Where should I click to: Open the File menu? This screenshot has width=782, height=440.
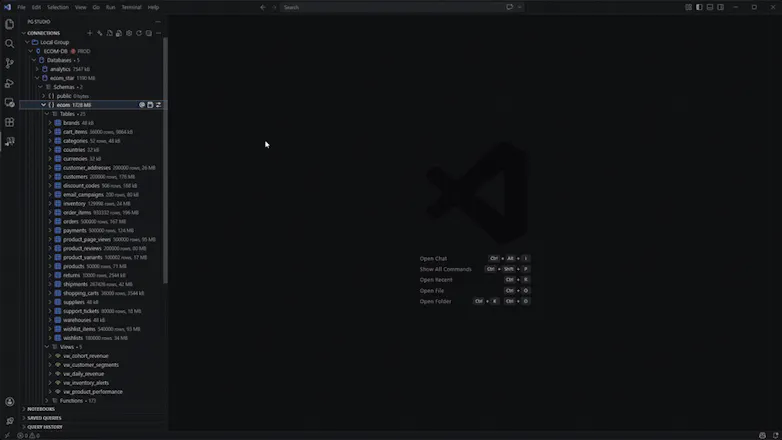point(21,7)
